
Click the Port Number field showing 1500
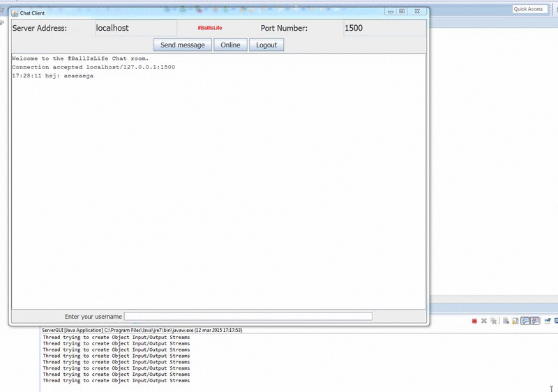tap(384, 28)
